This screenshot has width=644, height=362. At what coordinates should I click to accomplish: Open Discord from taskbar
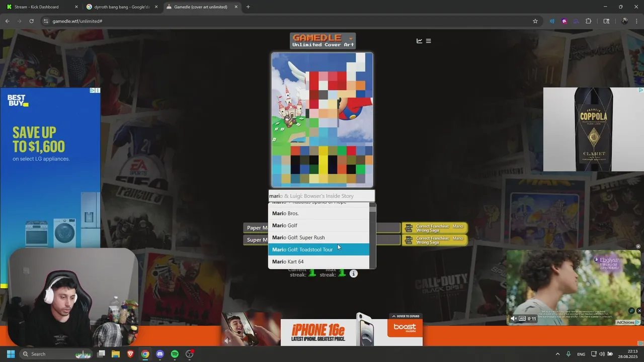click(160, 354)
